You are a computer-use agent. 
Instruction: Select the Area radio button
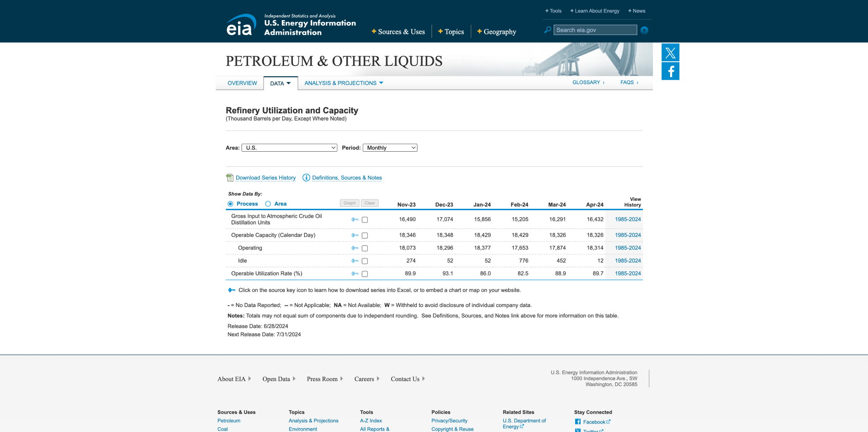pyautogui.click(x=268, y=204)
